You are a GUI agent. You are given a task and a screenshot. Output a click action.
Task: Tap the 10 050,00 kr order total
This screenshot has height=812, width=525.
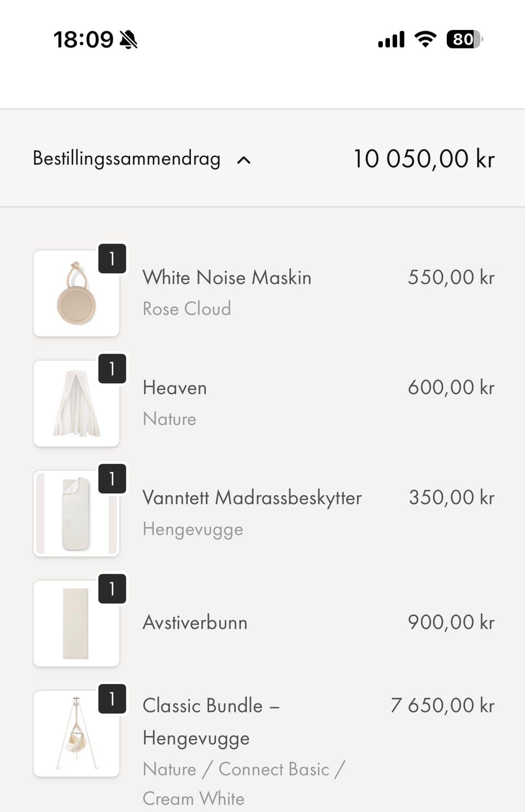pyautogui.click(x=424, y=159)
